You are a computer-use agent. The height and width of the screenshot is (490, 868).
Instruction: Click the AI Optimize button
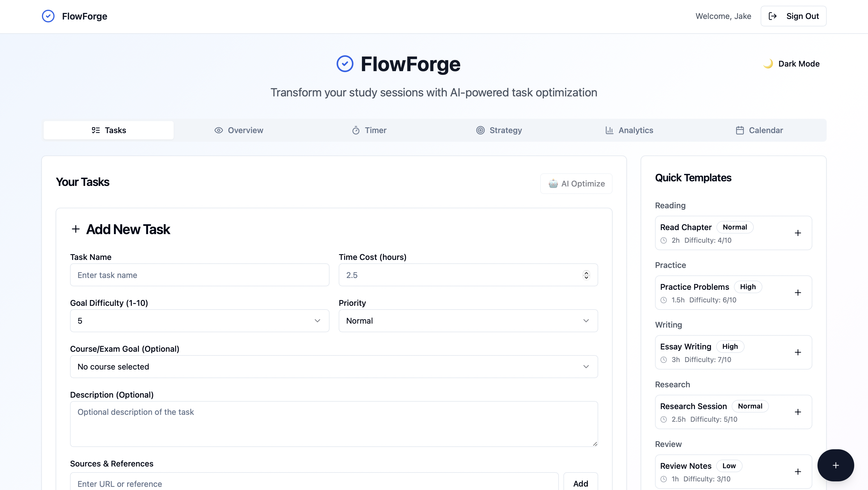pyautogui.click(x=576, y=184)
